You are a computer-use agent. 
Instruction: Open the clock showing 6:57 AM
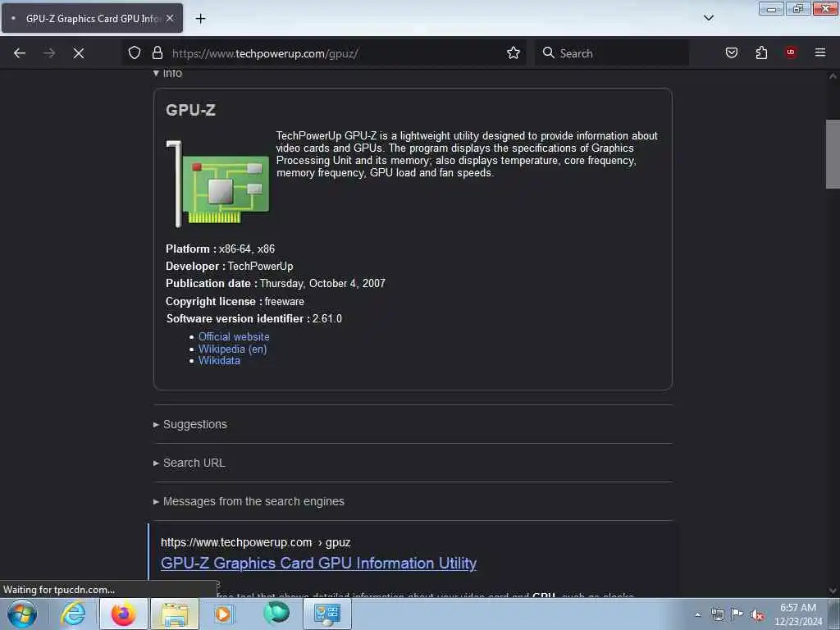(x=797, y=614)
